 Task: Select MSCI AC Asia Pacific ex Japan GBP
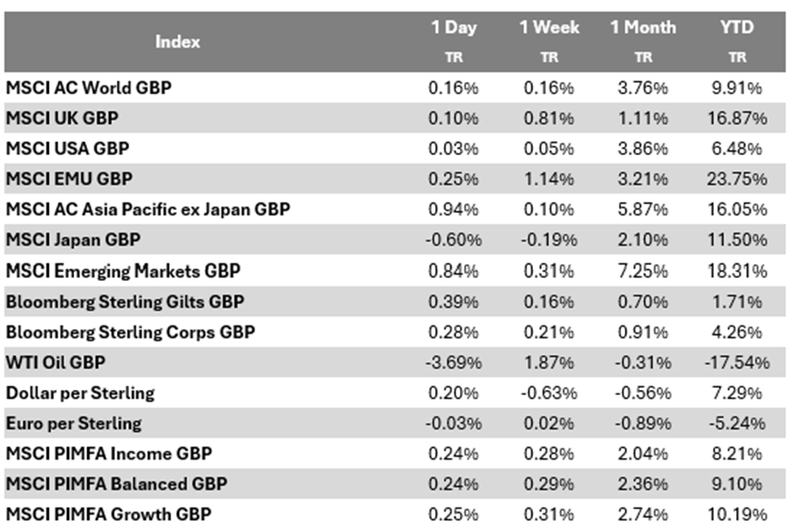click(148, 209)
